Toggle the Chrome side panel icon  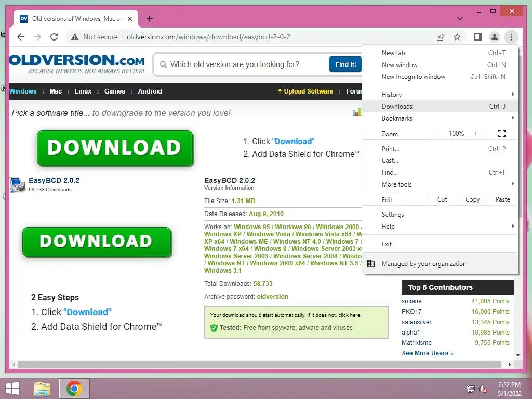478,37
